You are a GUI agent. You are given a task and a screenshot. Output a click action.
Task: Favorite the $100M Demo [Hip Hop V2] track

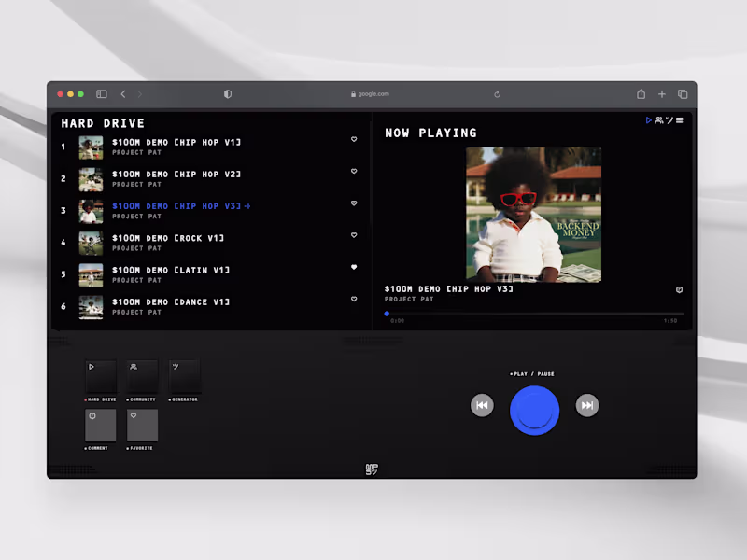point(354,172)
